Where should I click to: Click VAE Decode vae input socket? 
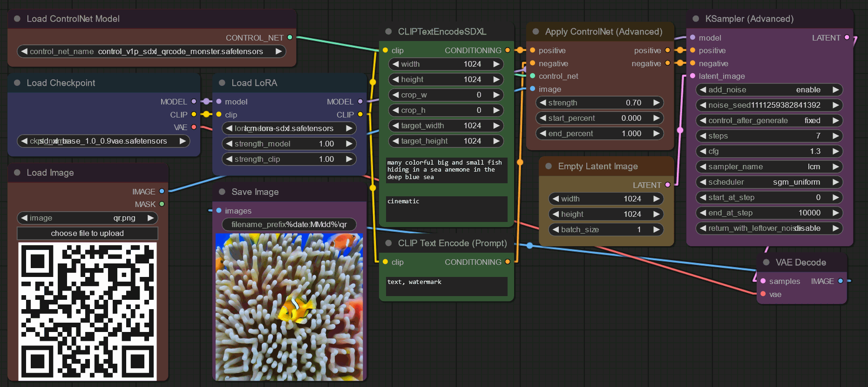click(763, 294)
